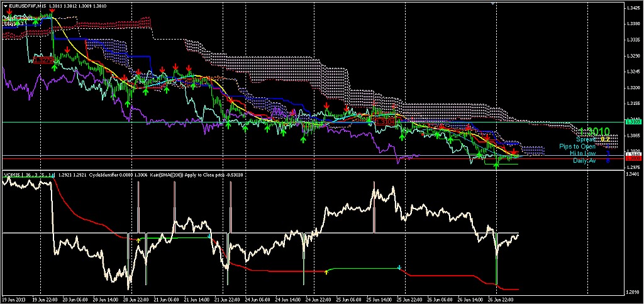Click the 21 Jun 06:00 time label
The height and width of the screenshot is (304, 644).
pos(167,300)
